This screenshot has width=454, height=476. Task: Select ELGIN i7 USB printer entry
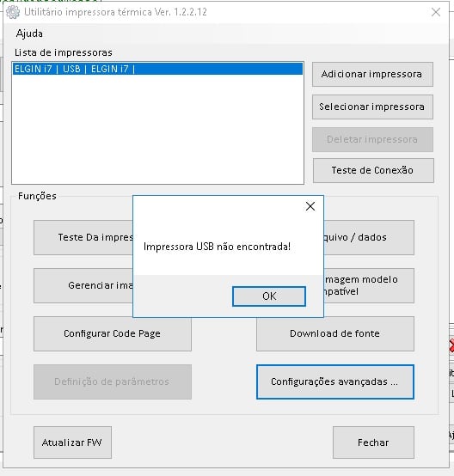coord(157,69)
